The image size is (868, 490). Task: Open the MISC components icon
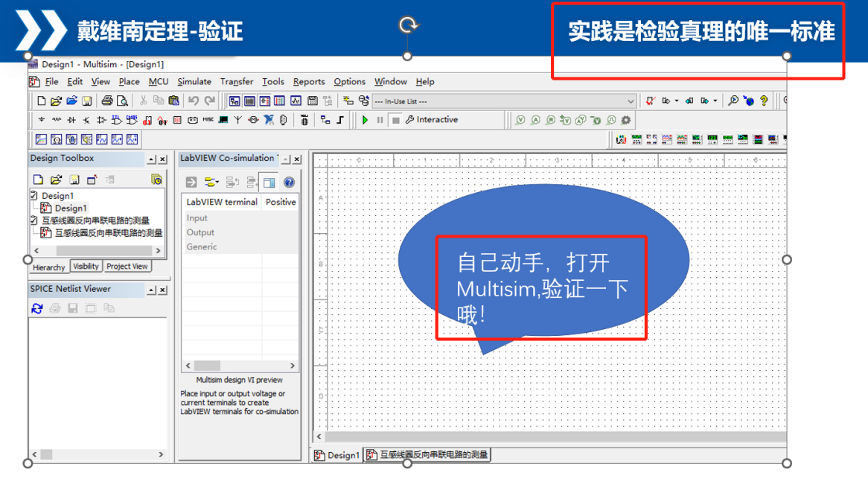click(x=208, y=120)
